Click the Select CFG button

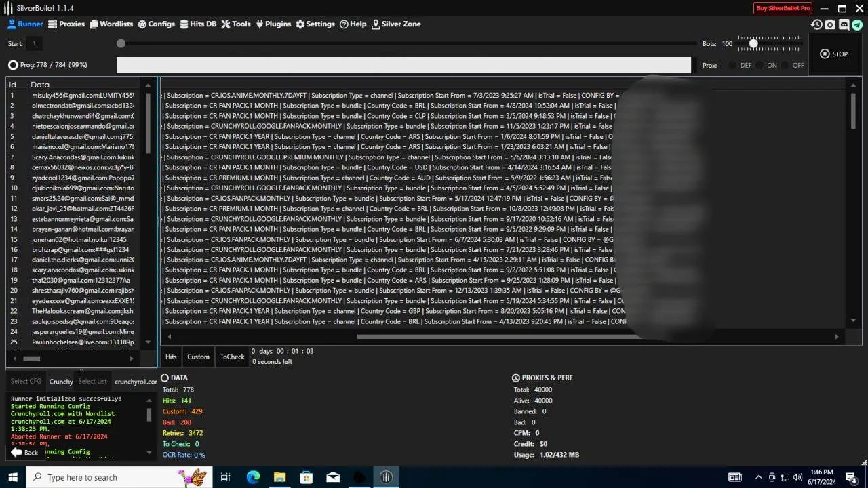pos(26,381)
